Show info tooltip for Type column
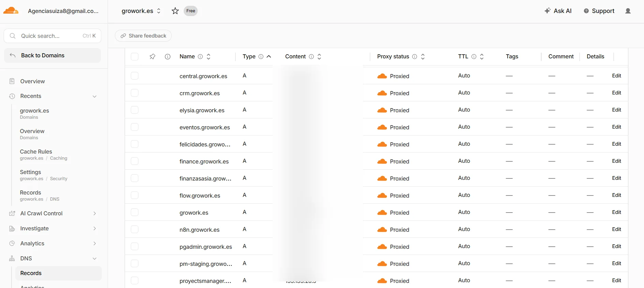Screen dimensions: 644x288 point(261,57)
